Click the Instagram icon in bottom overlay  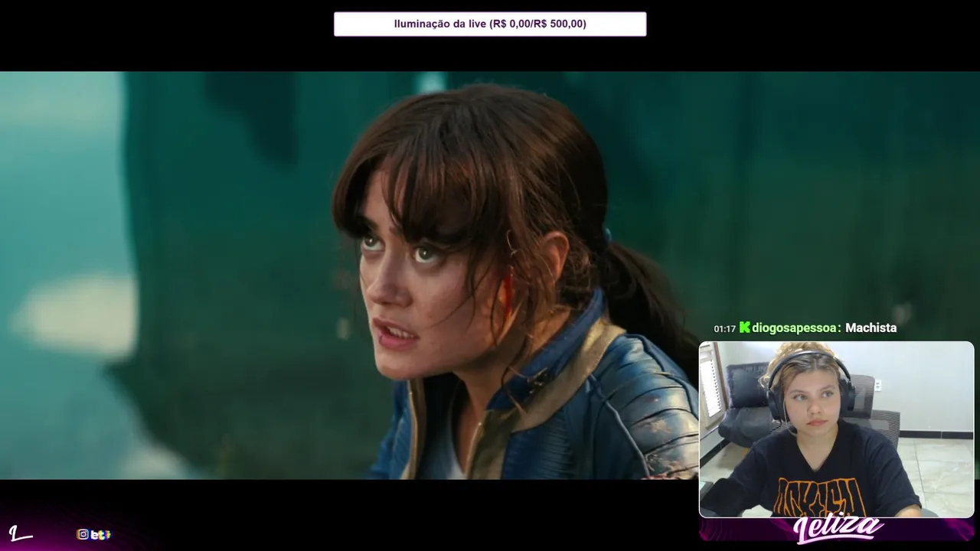(83, 534)
